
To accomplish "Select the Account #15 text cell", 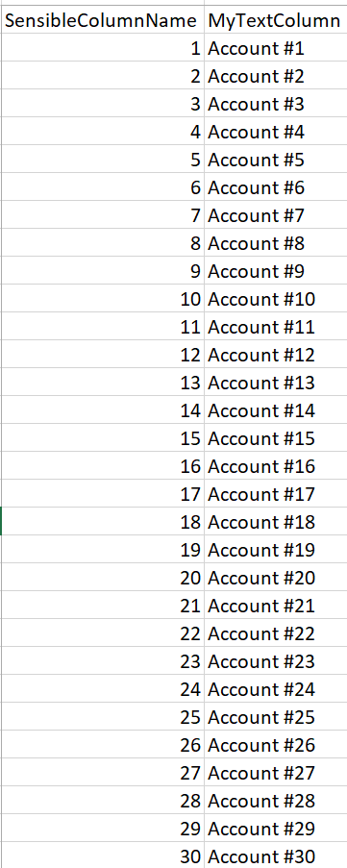I will click(276, 438).
